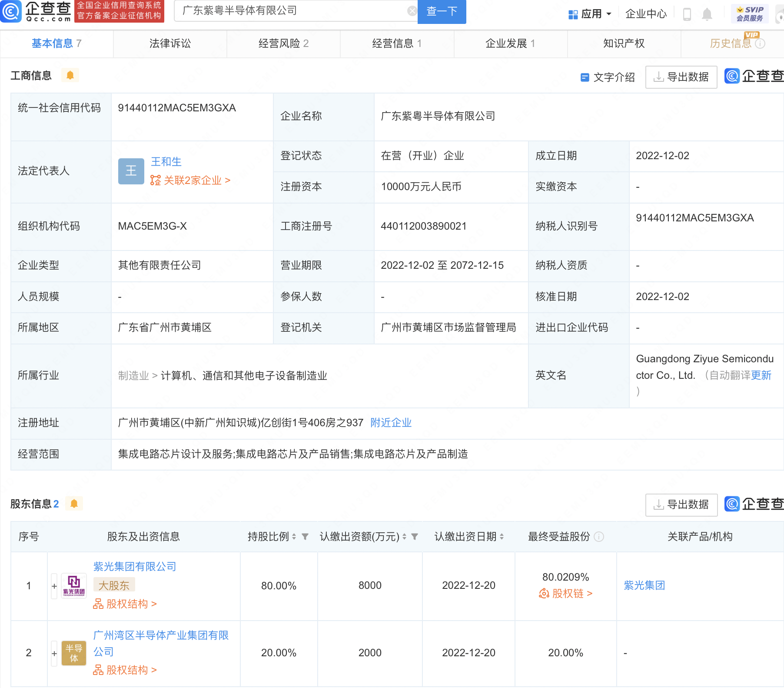Click 附近企业 link
The image size is (784, 688).
391,423
